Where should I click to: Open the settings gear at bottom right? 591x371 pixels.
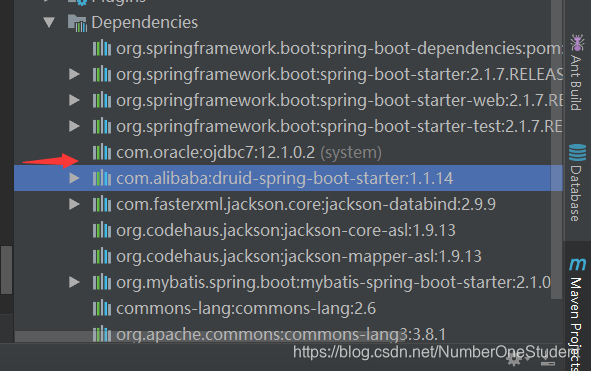click(514, 360)
